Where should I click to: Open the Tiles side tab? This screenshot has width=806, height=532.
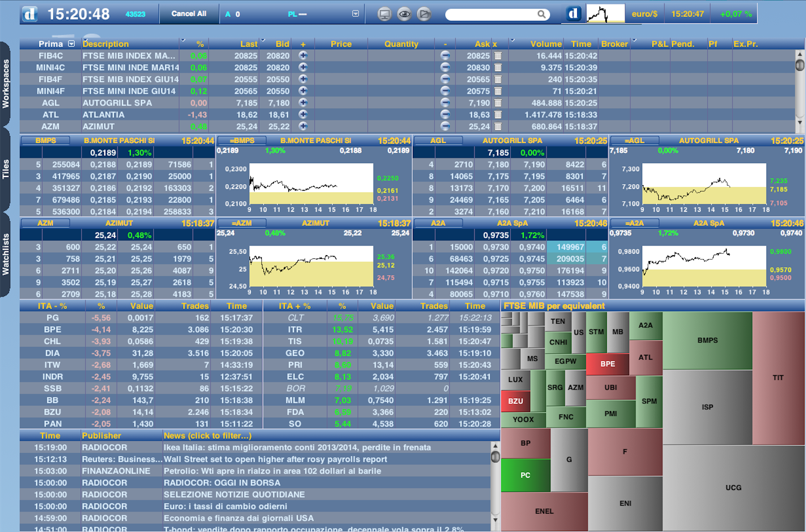[5, 169]
